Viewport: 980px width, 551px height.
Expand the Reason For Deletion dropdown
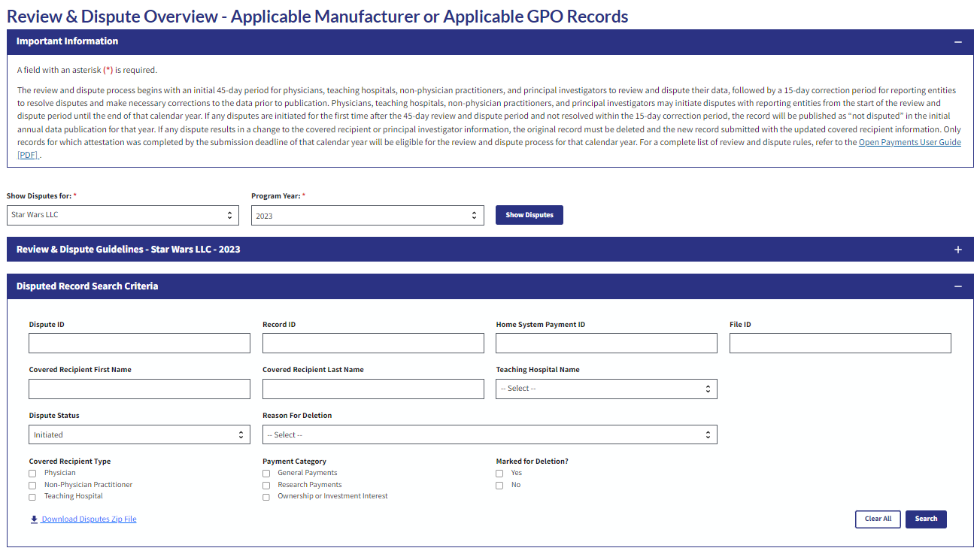[x=489, y=435]
